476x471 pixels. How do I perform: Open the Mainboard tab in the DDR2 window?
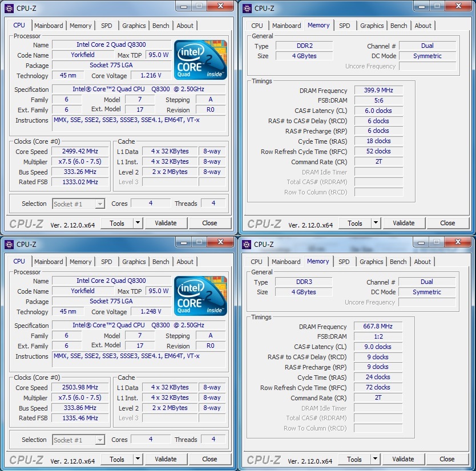pos(286,26)
